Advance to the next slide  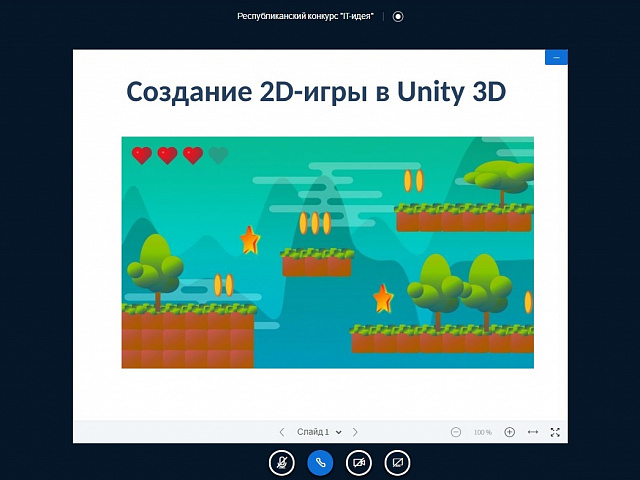(x=355, y=432)
